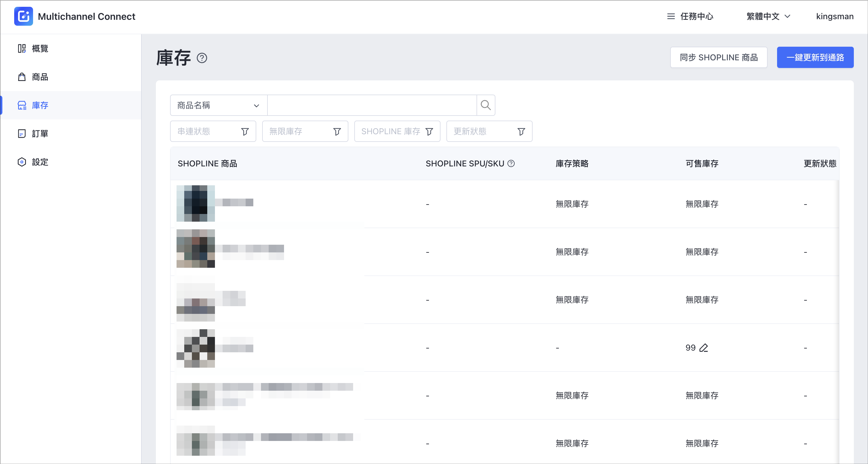Open the 串連狀態 filter dropdown
868x464 pixels.
click(x=213, y=131)
